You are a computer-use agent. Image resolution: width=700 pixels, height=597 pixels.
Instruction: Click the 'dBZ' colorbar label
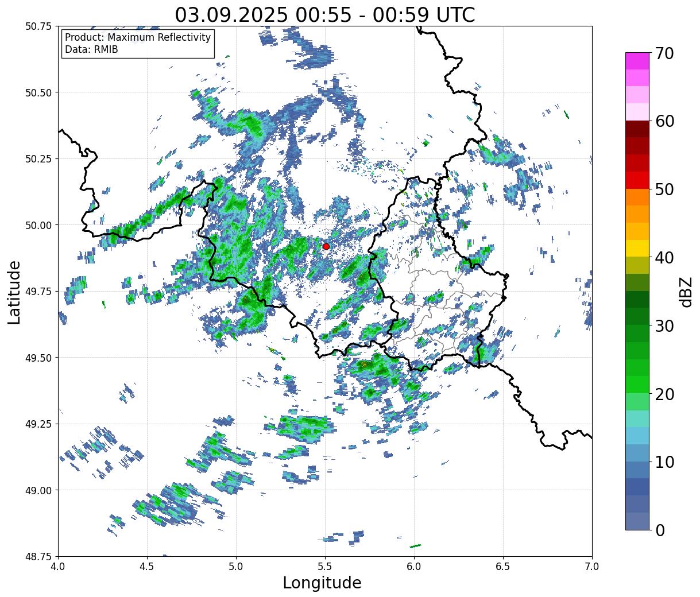tap(686, 292)
